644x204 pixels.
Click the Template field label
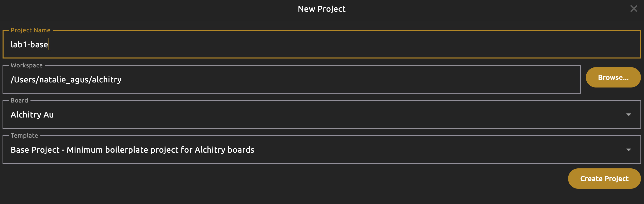(24, 136)
